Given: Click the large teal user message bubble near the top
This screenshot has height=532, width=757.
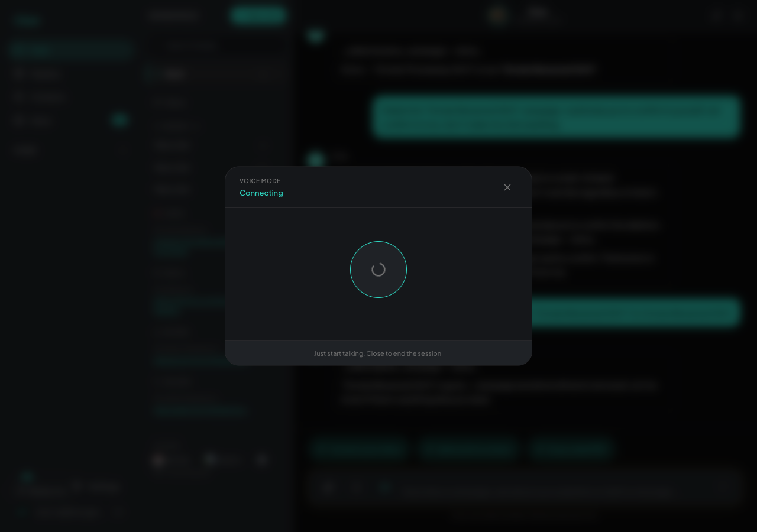Looking at the screenshot, I should coord(556,116).
